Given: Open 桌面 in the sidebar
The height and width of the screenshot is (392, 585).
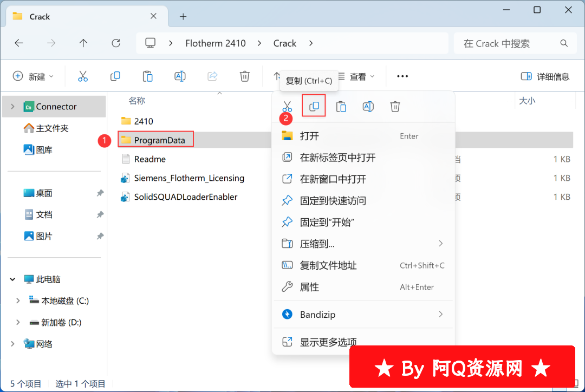Looking at the screenshot, I should coord(38,193).
